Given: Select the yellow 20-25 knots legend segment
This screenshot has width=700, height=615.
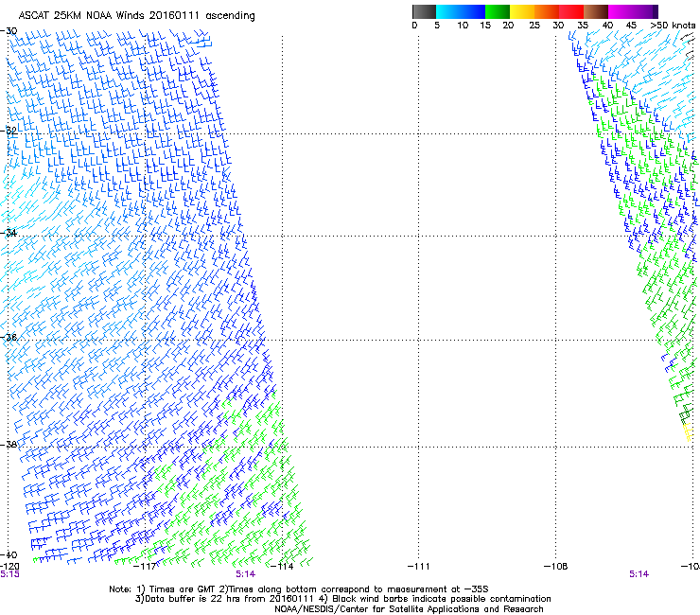Looking at the screenshot, I should (x=522, y=11).
